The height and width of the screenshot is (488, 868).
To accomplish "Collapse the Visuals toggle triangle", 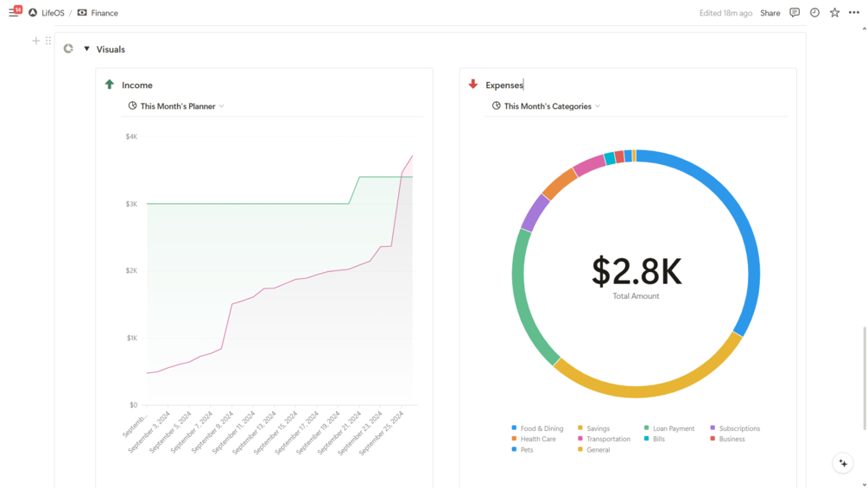I will pyautogui.click(x=86, y=48).
